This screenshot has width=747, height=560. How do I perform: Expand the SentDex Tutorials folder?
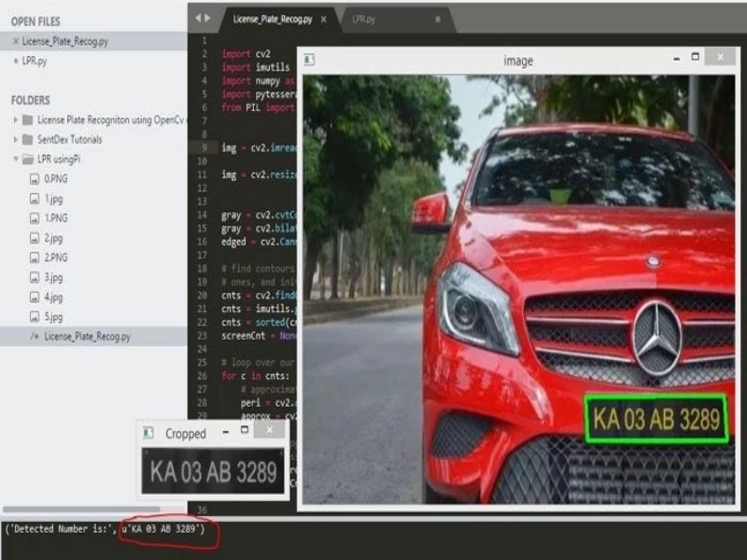tap(16, 140)
